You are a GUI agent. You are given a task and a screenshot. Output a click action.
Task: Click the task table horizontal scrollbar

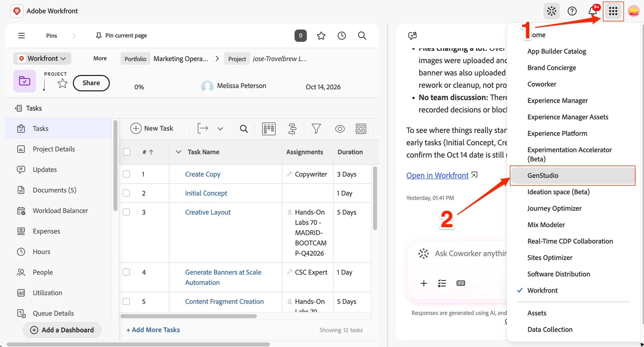tap(189, 316)
